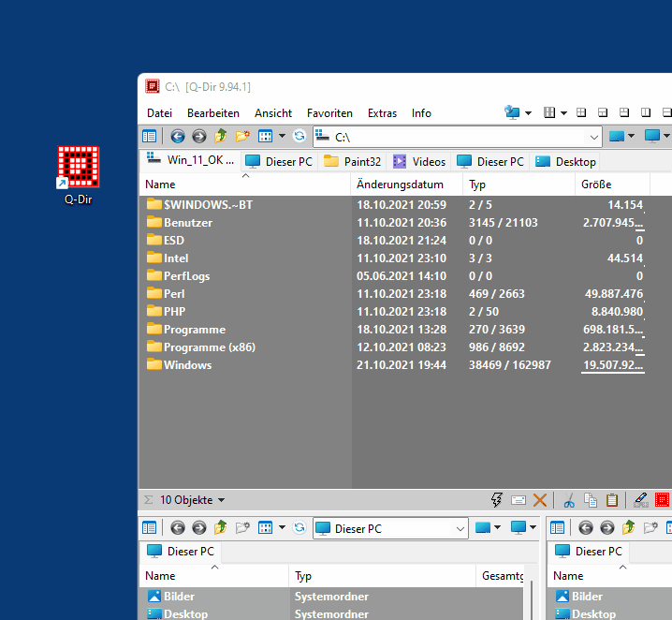672x620 pixels.
Task: Expand the network icon dropdown arrow
Action: (x=528, y=113)
